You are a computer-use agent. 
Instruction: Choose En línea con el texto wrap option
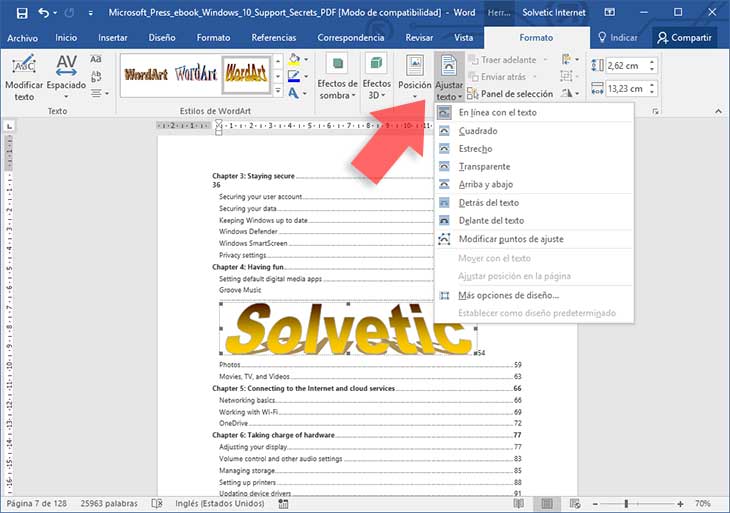(534, 113)
